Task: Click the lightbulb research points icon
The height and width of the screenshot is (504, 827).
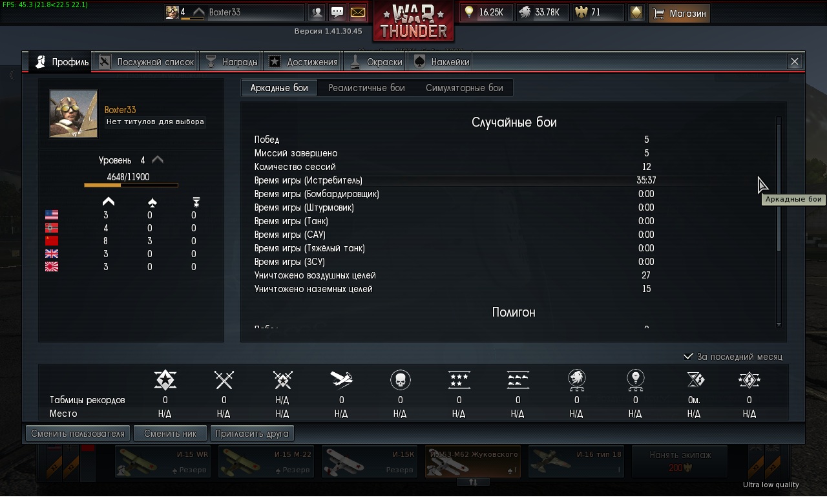Action: point(469,12)
